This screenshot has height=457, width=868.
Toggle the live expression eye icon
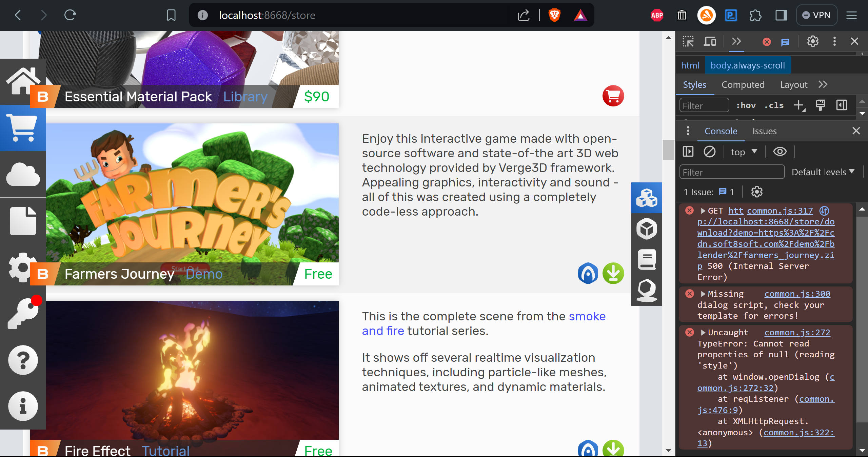tap(780, 152)
